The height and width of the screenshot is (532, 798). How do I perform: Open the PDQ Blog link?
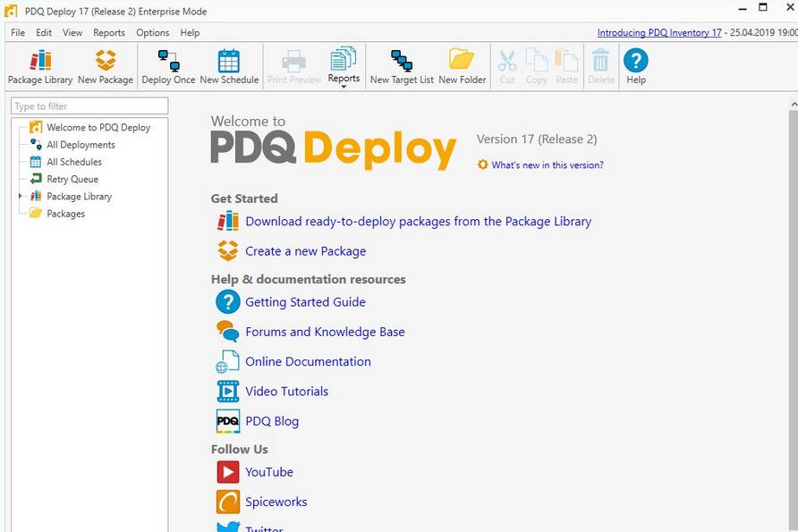pyautogui.click(x=272, y=421)
